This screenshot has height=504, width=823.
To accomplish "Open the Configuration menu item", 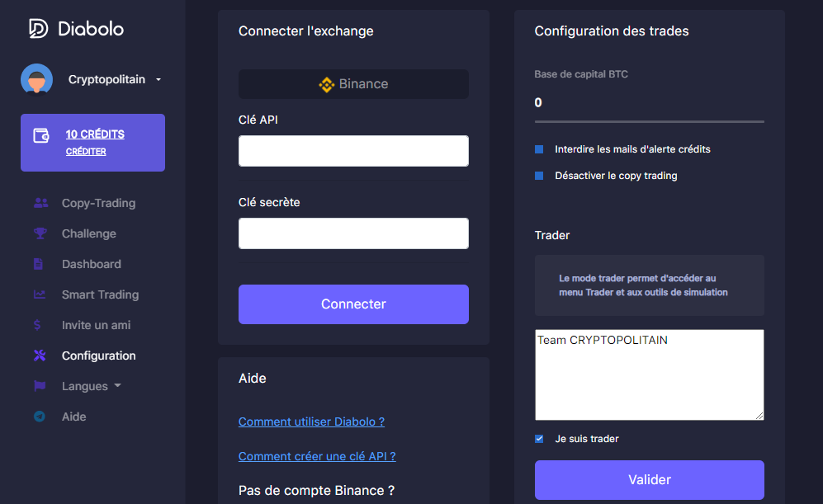I will pos(99,356).
